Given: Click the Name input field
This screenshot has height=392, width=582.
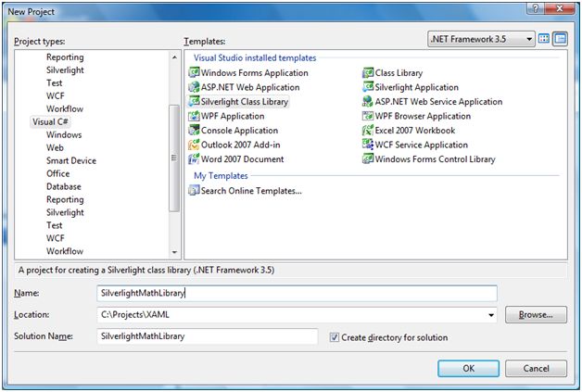Looking at the screenshot, I should (x=297, y=293).
